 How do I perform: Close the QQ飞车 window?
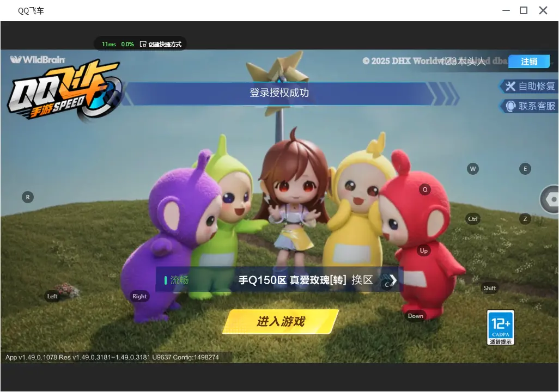tap(543, 10)
